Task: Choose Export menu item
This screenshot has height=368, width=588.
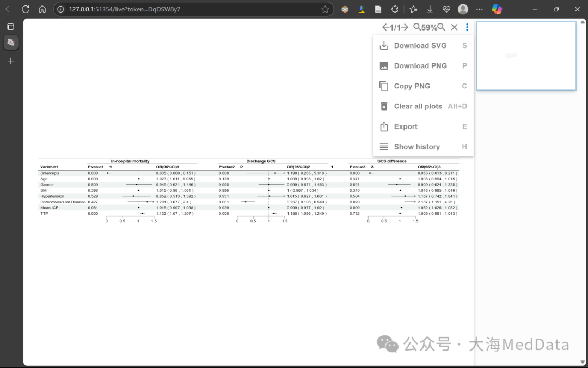Action: pyautogui.click(x=423, y=126)
